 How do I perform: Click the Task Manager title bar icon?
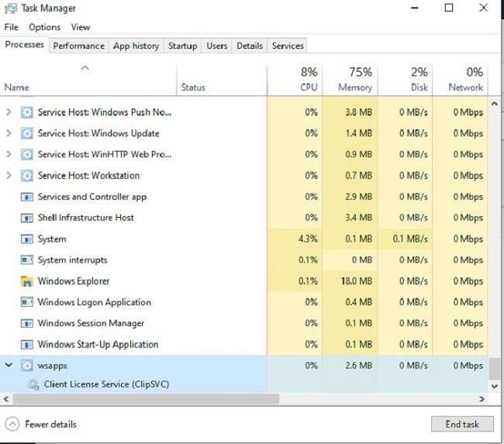(x=11, y=9)
